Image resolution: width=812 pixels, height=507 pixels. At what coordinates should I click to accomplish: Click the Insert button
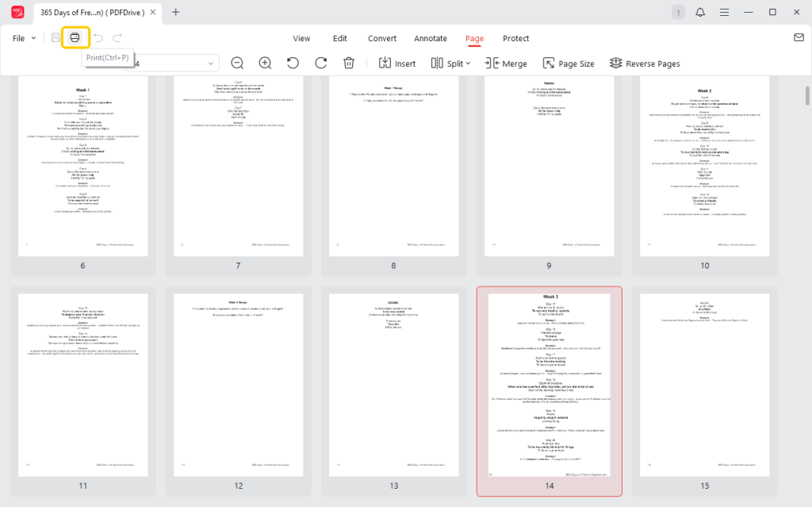396,63
